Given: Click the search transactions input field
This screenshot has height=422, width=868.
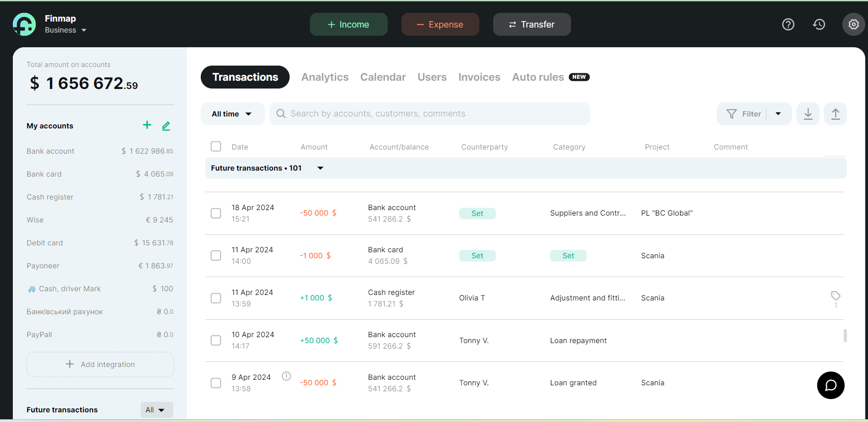Looking at the screenshot, I should tap(429, 113).
